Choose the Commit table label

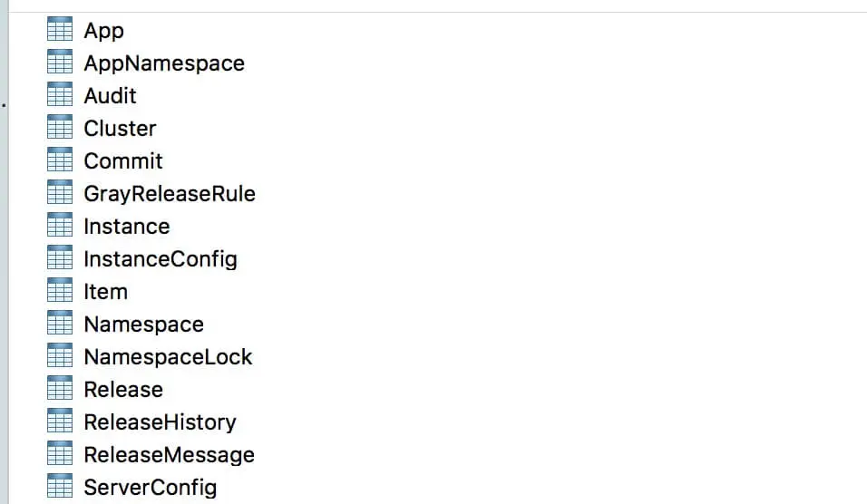(x=123, y=161)
